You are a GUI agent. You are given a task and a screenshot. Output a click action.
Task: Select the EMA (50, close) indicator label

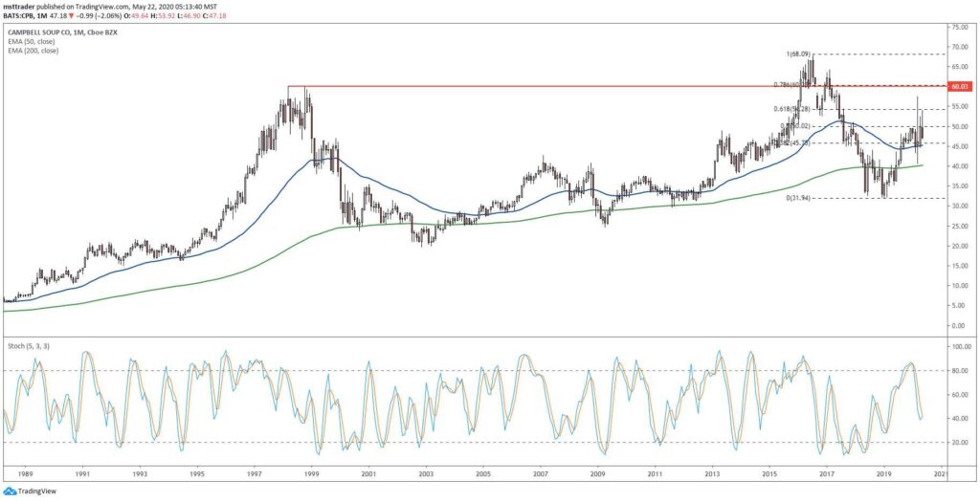pyautogui.click(x=33, y=40)
